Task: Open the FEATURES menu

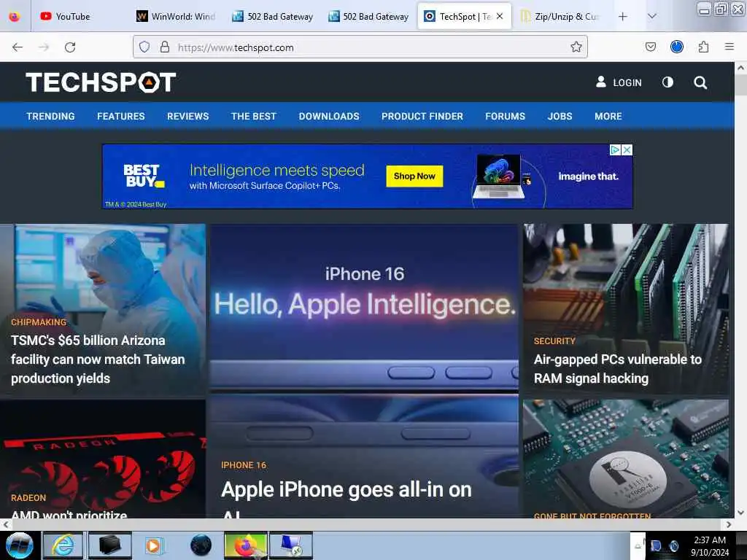Action: coord(121,116)
